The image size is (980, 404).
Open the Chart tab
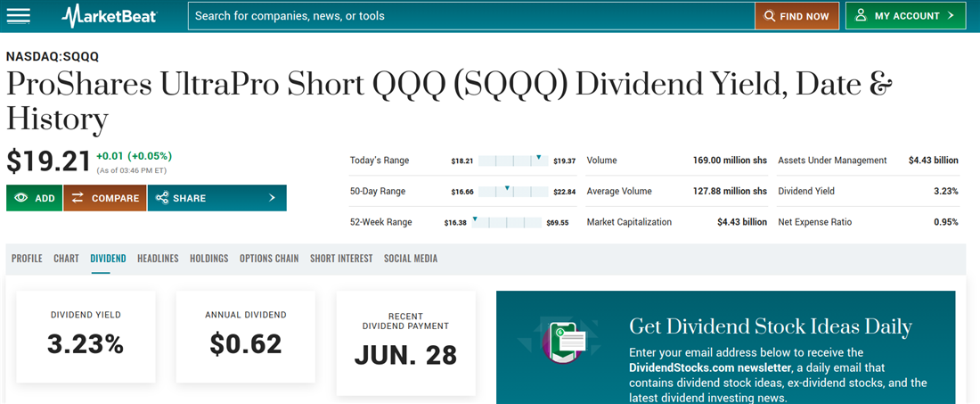tap(66, 259)
